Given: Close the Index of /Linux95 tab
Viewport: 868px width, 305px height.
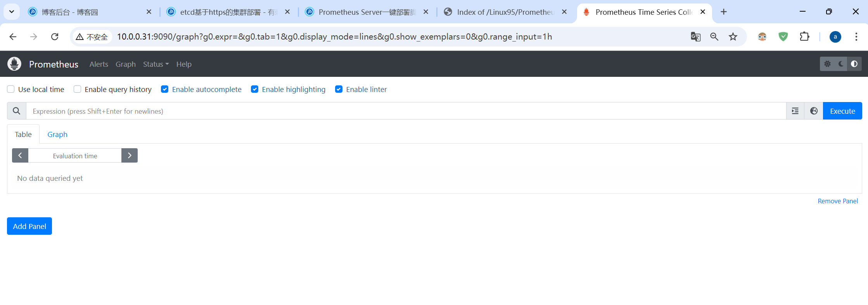Looking at the screenshot, I should [564, 12].
